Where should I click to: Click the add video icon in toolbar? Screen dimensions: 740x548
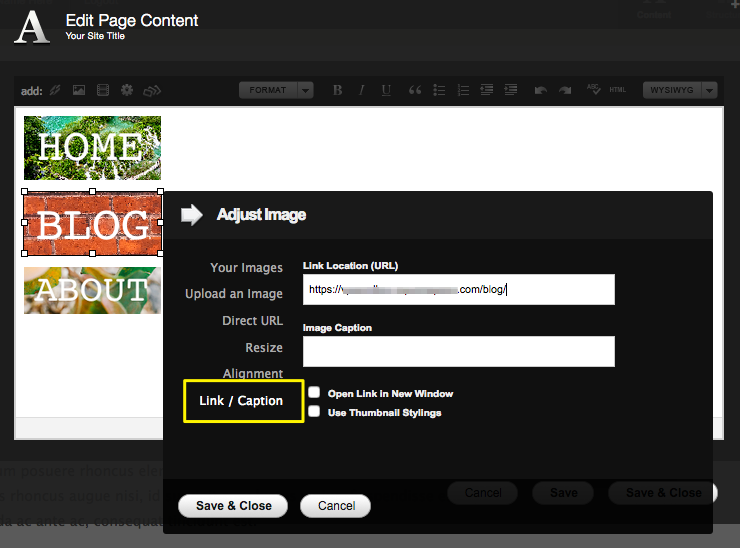(x=103, y=90)
